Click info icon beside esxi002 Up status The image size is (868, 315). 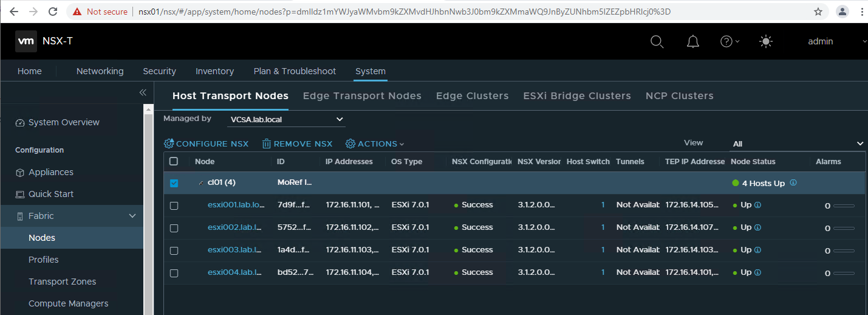pos(757,227)
